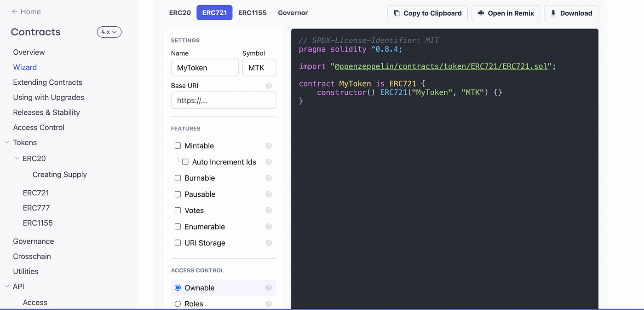Go to Extending Contracts page
Image resolution: width=644 pixels, height=310 pixels.
[x=48, y=82]
